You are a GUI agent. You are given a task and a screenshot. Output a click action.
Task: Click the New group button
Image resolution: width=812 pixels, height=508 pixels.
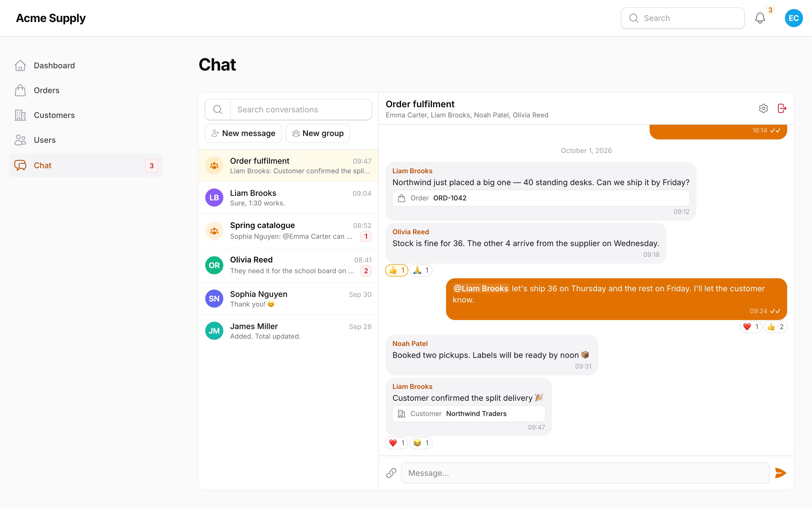317,133
